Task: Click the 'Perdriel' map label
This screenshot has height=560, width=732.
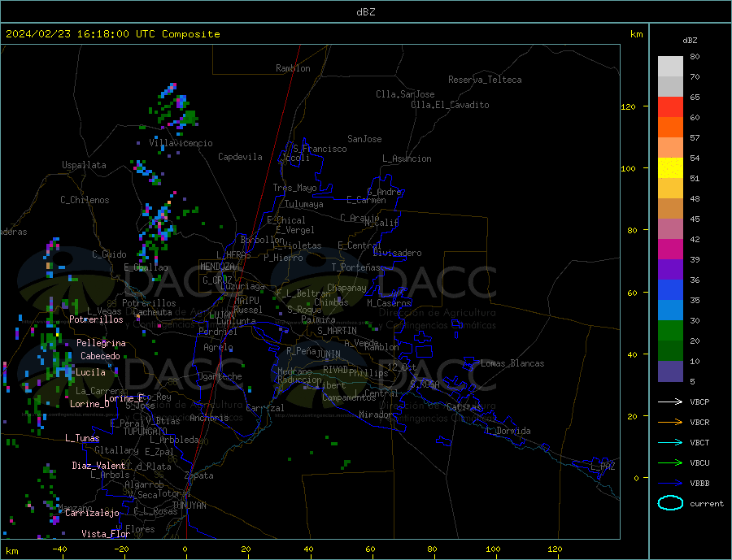Action: point(218,332)
